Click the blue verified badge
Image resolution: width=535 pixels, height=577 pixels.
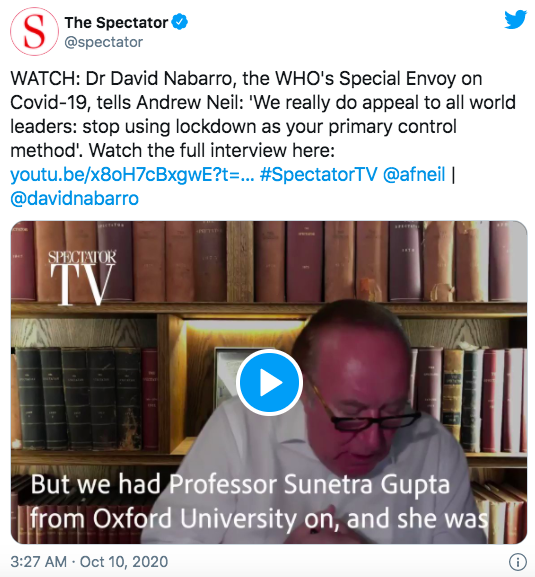click(x=180, y=22)
